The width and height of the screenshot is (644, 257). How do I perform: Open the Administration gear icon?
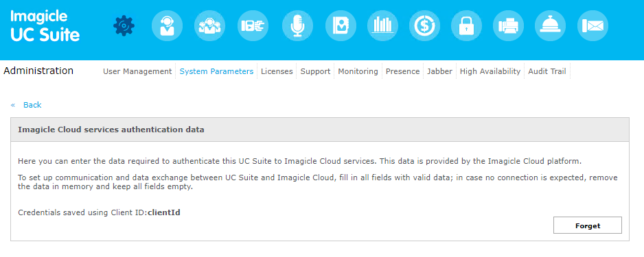pos(124,26)
